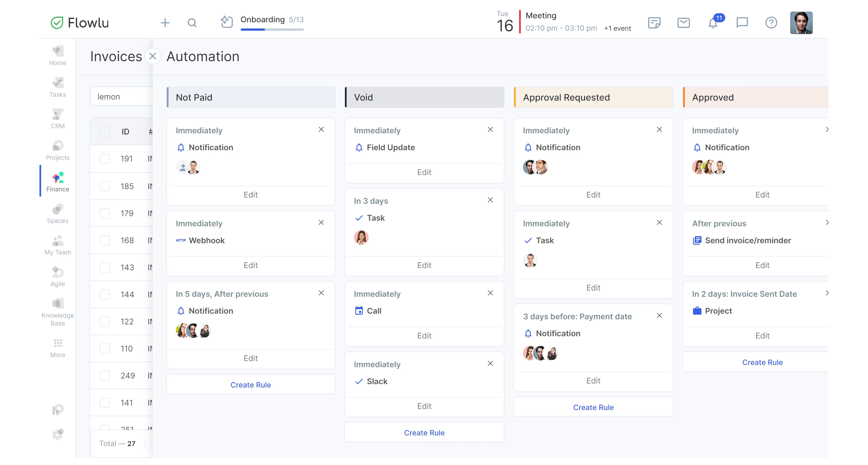
Task: Remove the Webhook rule in Not Paid
Action: coord(321,222)
